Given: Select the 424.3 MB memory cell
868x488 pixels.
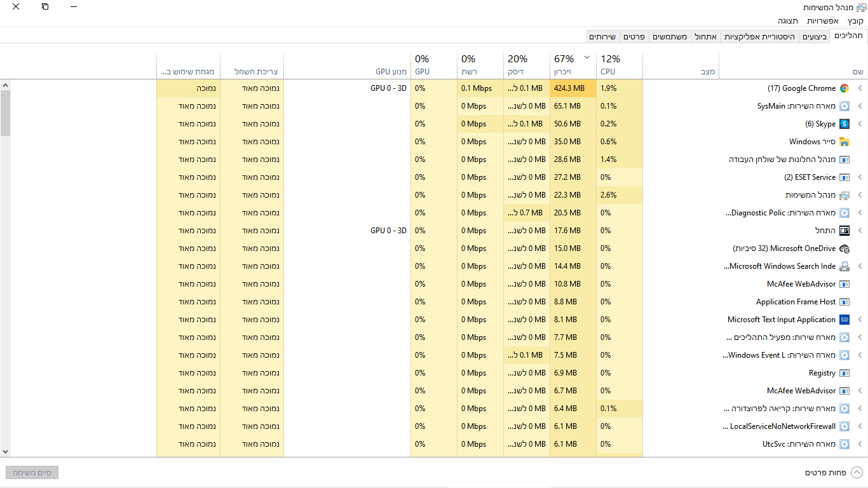Looking at the screenshot, I should point(573,88).
